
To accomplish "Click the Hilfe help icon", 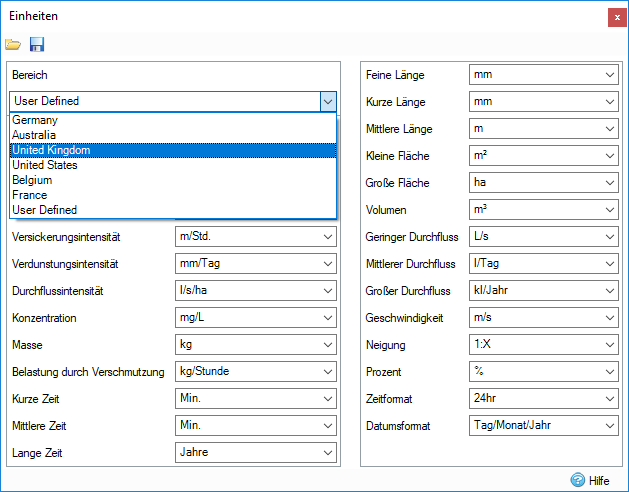I will (577, 480).
